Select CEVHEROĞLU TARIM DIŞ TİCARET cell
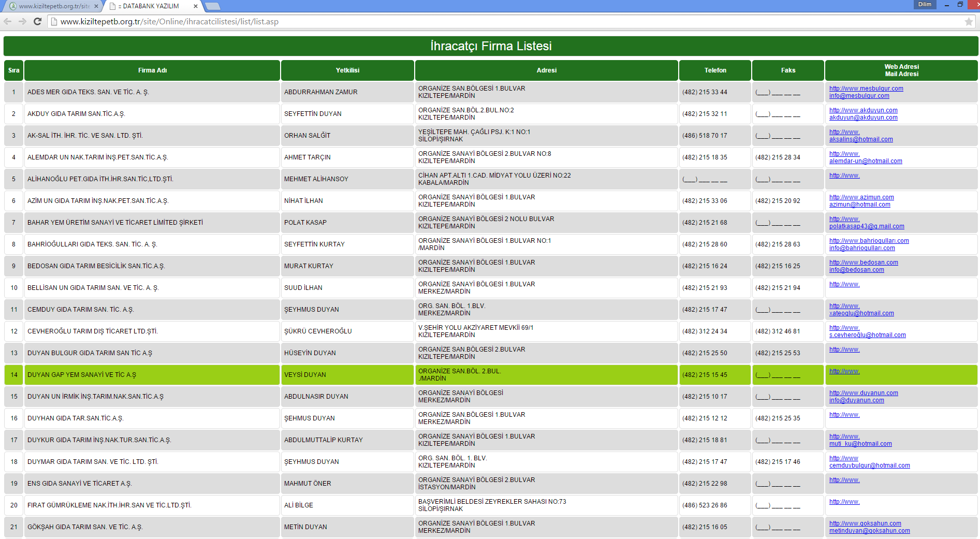This screenshot has width=980, height=539. tap(152, 331)
